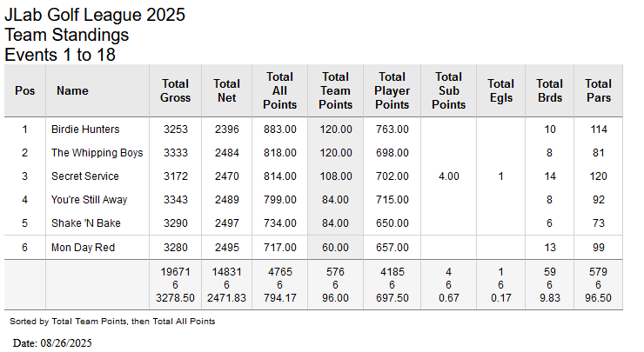Screen dimensions: 644x352
Task: Select The Whipping Boys team name
Action: (x=97, y=153)
